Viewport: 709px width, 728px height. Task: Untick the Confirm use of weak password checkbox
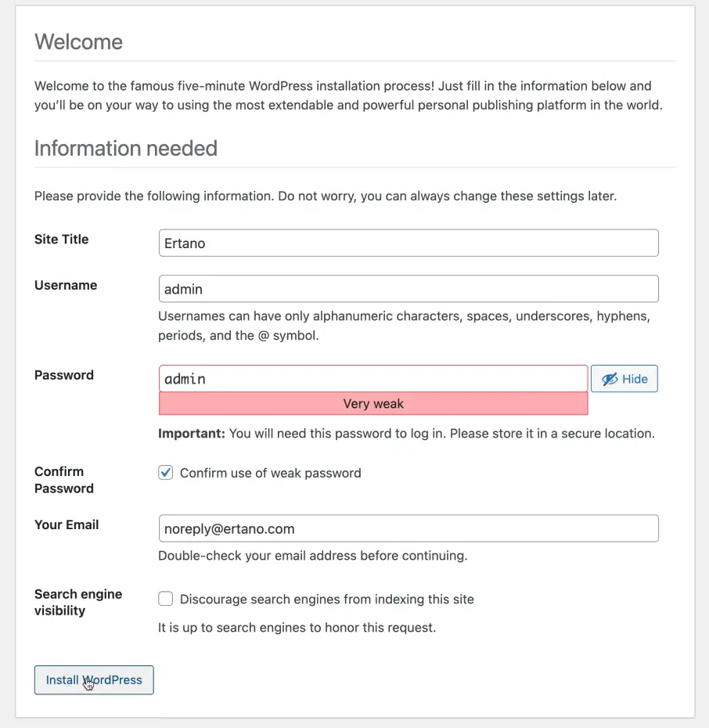(166, 473)
